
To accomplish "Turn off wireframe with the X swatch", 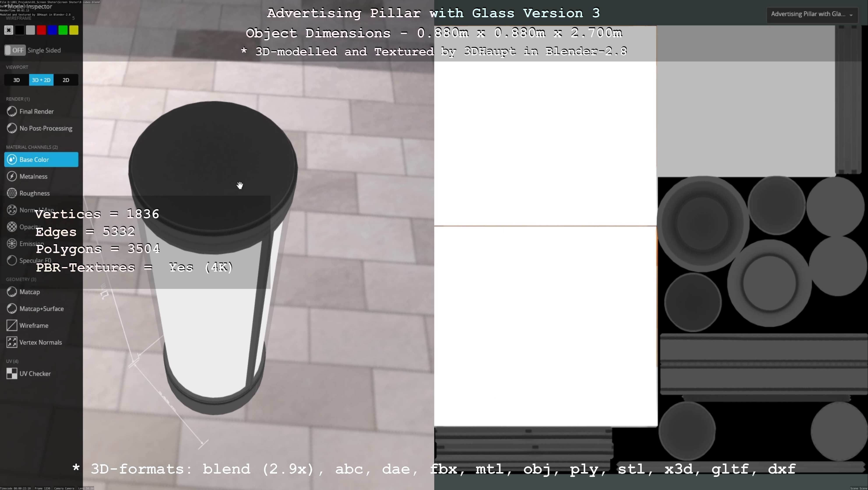I will click(9, 30).
